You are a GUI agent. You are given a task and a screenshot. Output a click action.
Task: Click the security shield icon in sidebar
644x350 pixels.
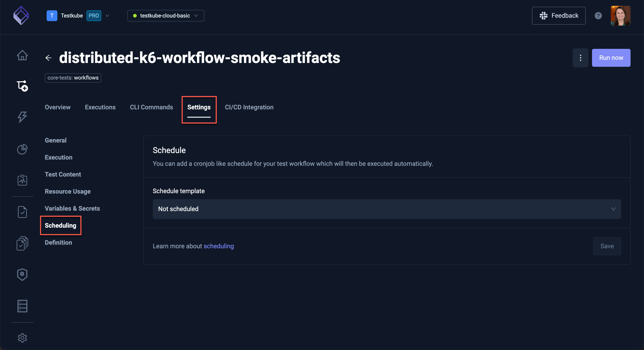[x=22, y=274]
